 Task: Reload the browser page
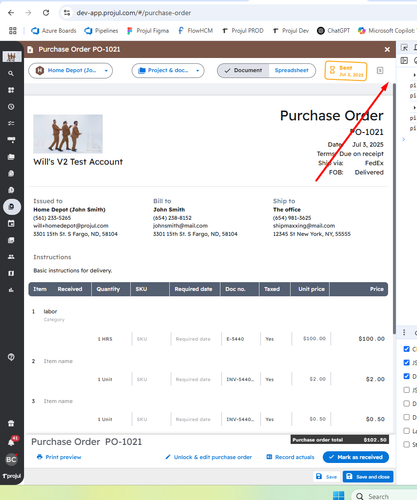pyautogui.click(x=46, y=13)
